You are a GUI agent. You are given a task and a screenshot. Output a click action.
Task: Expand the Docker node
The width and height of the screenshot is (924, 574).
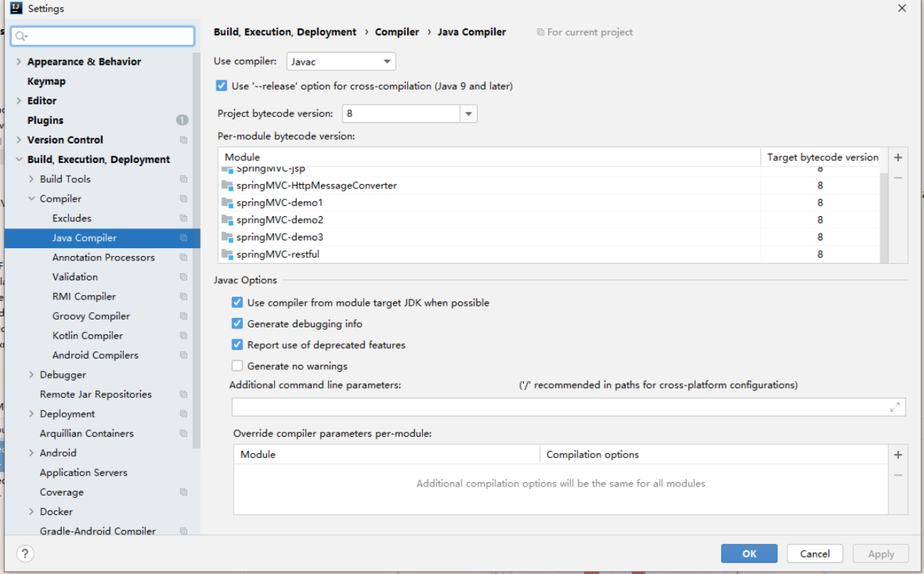click(31, 511)
